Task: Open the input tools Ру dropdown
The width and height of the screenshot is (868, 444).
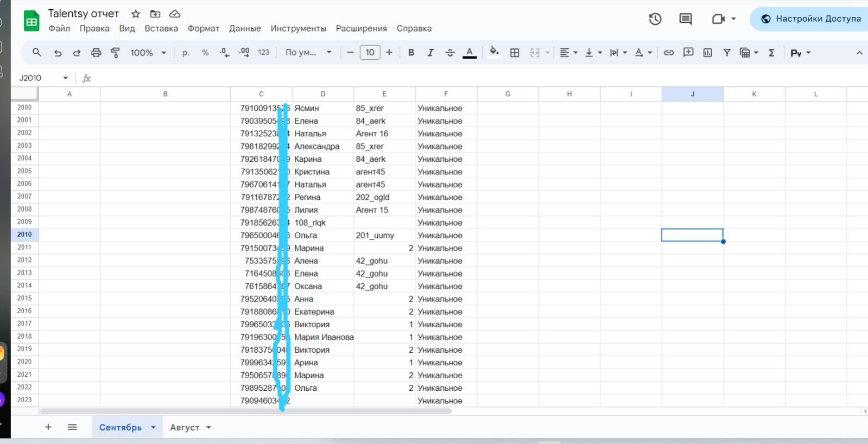Action: [x=801, y=53]
